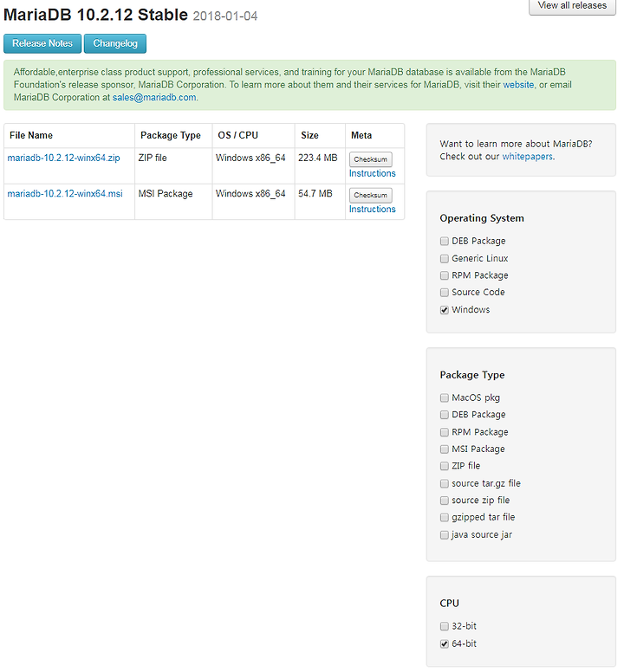Click the 2018-01-04 release date
This screenshot has width=624, height=672.
pyautogui.click(x=225, y=16)
